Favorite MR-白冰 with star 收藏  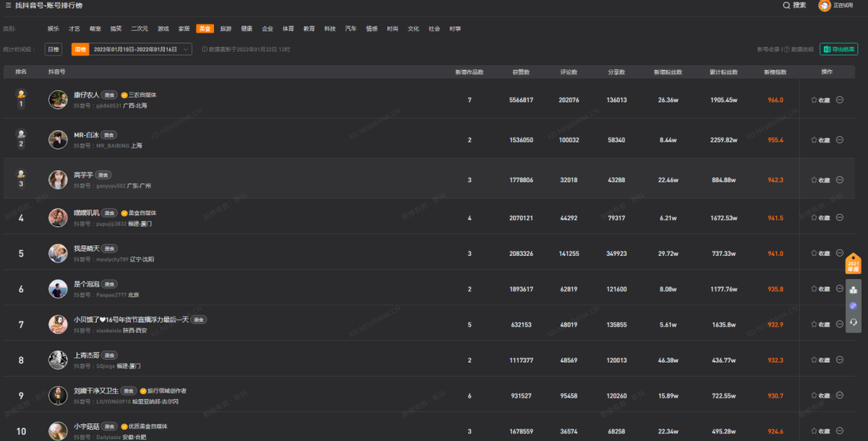pos(820,140)
